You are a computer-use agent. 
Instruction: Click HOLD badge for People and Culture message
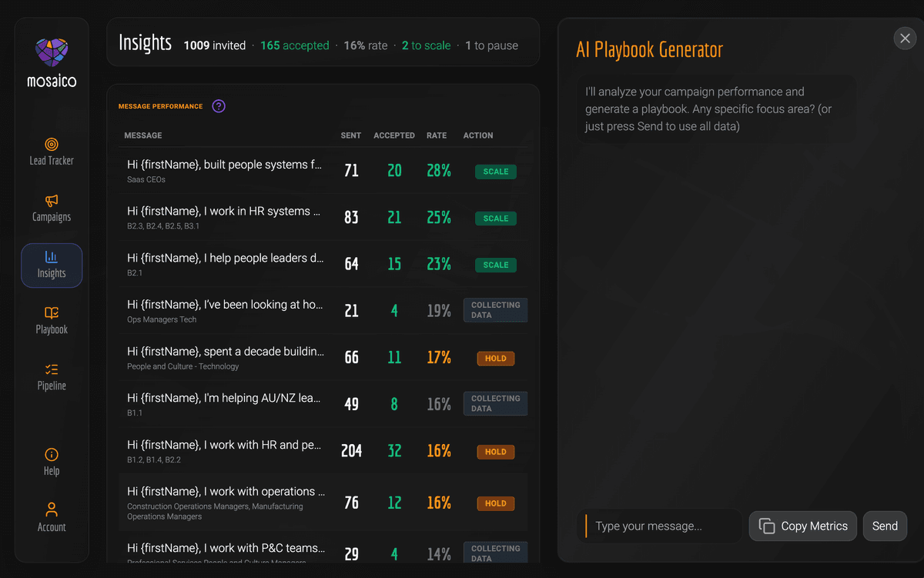496,359
